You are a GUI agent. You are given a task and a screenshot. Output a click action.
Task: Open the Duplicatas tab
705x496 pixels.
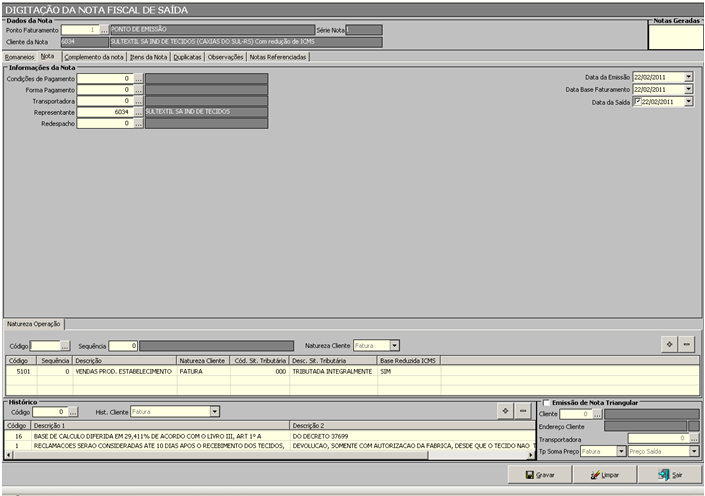[187, 57]
